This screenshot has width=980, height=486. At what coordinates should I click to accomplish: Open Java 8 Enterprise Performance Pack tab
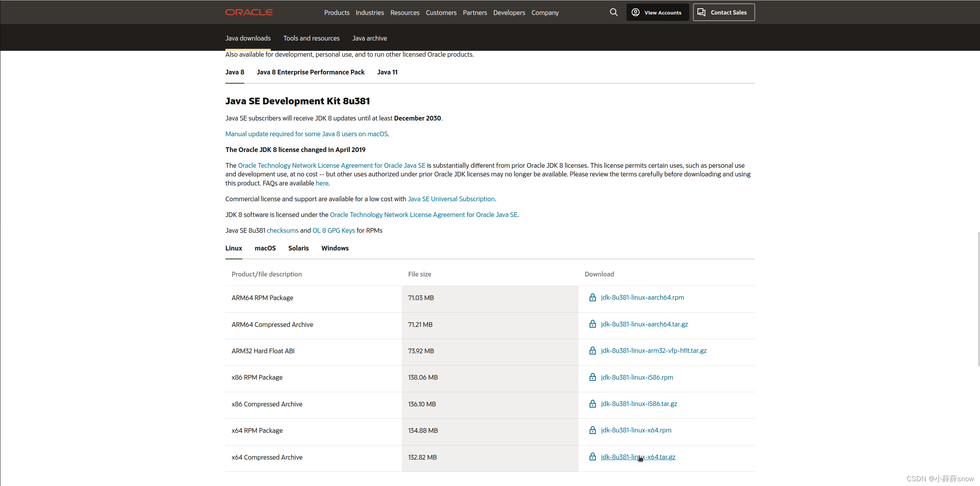click(310, 72)
